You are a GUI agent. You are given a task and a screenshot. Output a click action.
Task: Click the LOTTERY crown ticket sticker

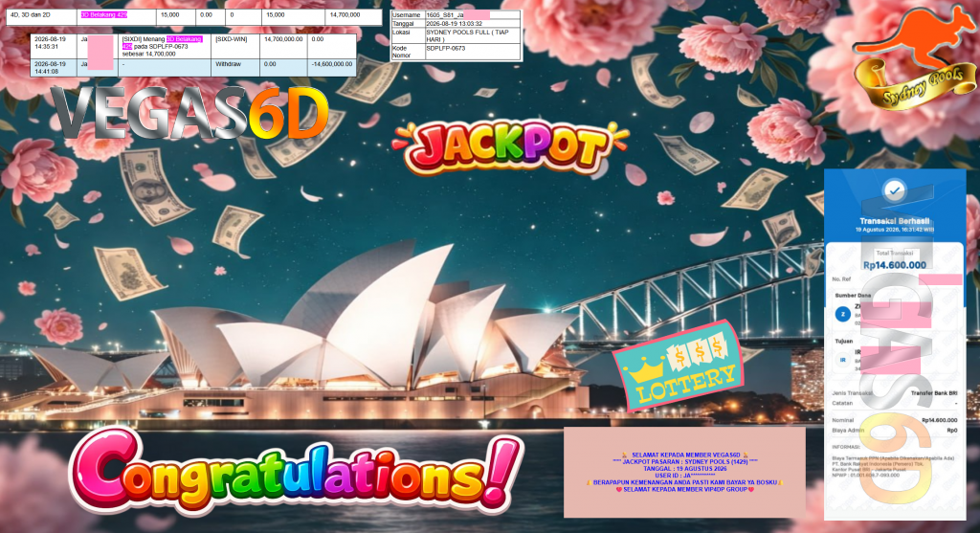(679, 366)
